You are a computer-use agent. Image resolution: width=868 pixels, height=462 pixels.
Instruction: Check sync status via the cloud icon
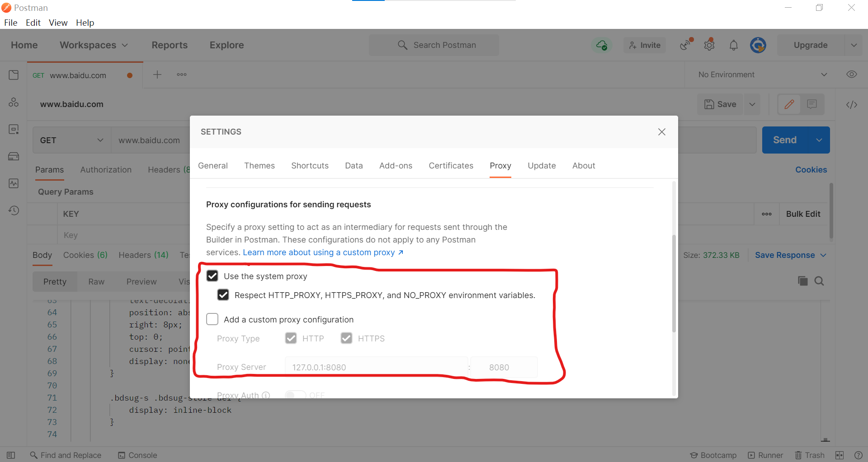tap(602, 45)
